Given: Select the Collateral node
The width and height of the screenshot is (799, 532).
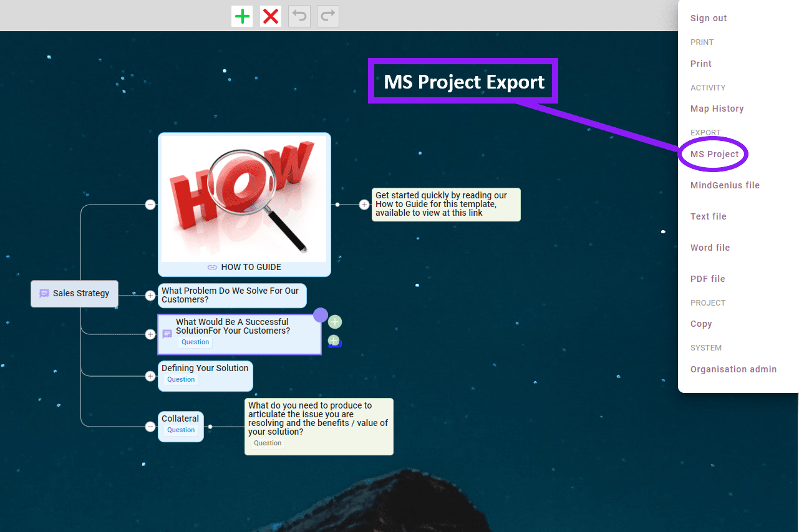Looking at the screenshot, I should 181,427.
